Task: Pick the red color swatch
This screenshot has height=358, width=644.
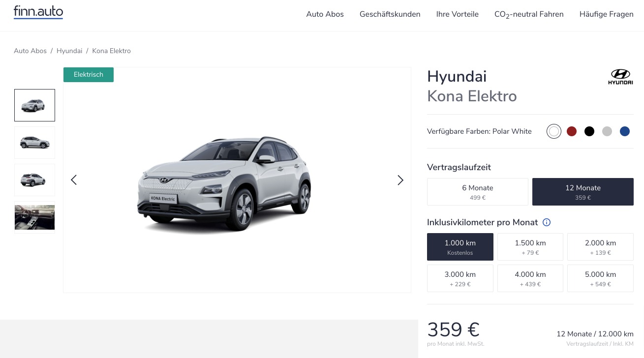Action: 572,131
